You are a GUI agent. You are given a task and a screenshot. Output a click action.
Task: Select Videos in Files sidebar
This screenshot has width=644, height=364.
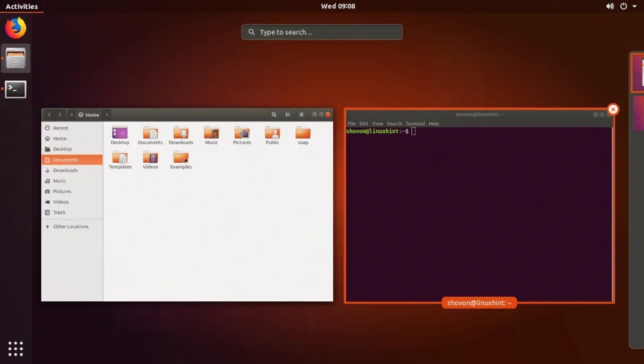(x=72, y=202)
